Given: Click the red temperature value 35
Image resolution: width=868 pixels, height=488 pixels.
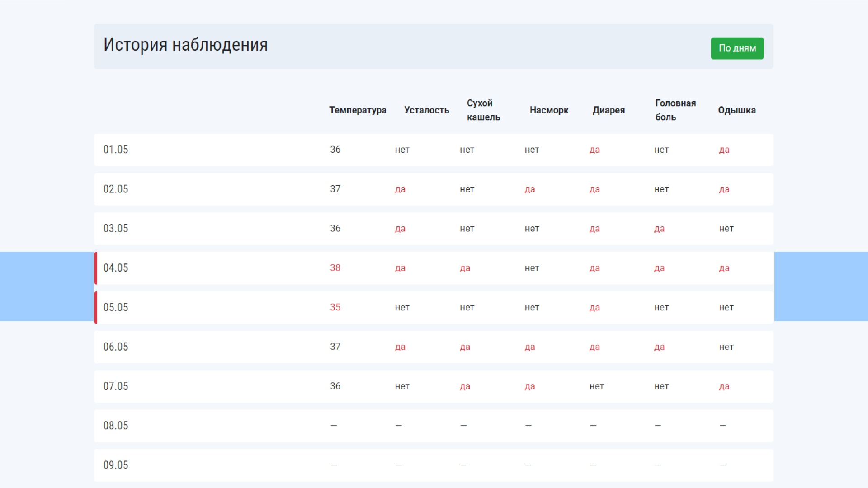Looking at the screenshot, I should [335, 307].
